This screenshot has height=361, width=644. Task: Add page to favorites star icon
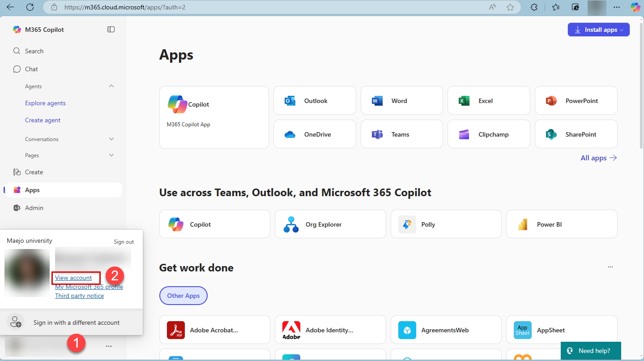click(510, 7)
